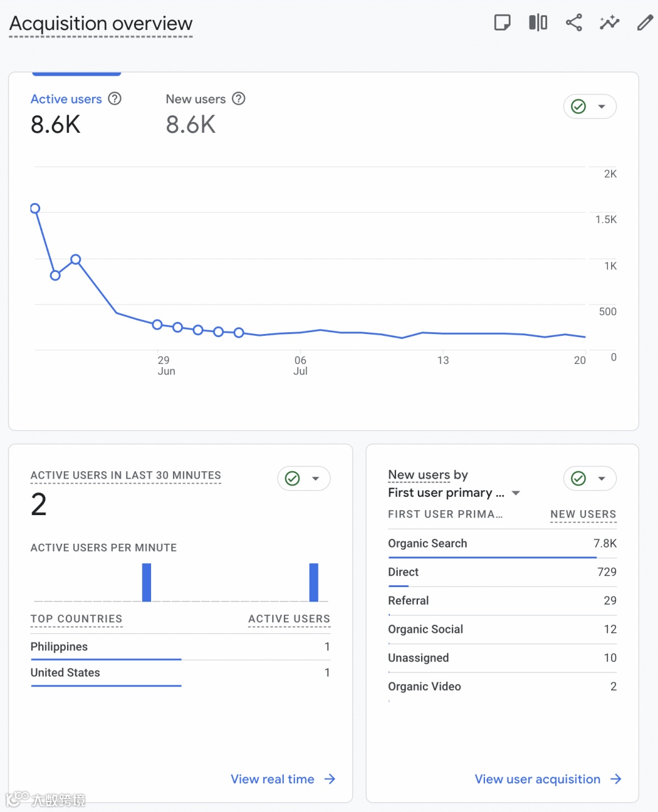The width and height of the screenshot is (658, 812).
Task: Click green check status on realtime card
Action: pyautogui.click(x=292, y=479)
